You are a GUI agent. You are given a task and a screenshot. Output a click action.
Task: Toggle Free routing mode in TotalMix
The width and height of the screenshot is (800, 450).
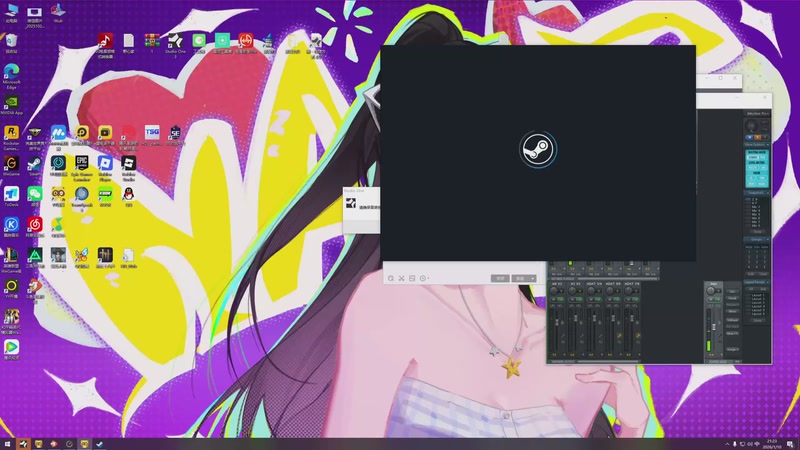762,157
